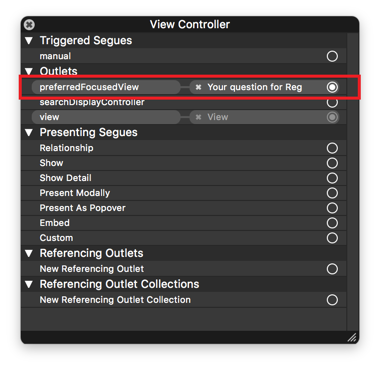The image size is (380, 368).
Task: Click the searchDisplayController outlet circle
Action: click(x=332, y=102)
